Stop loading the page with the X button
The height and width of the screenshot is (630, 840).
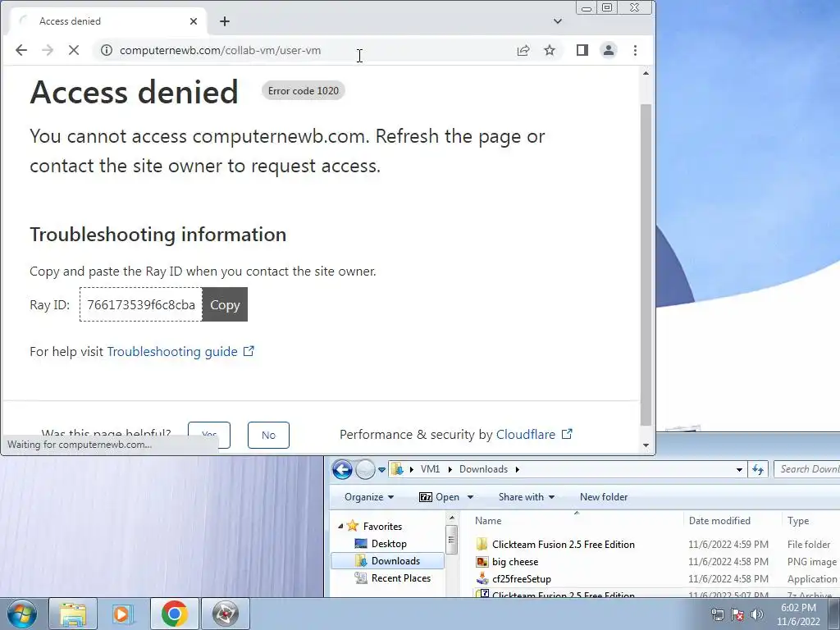click(x=74, y=50)
